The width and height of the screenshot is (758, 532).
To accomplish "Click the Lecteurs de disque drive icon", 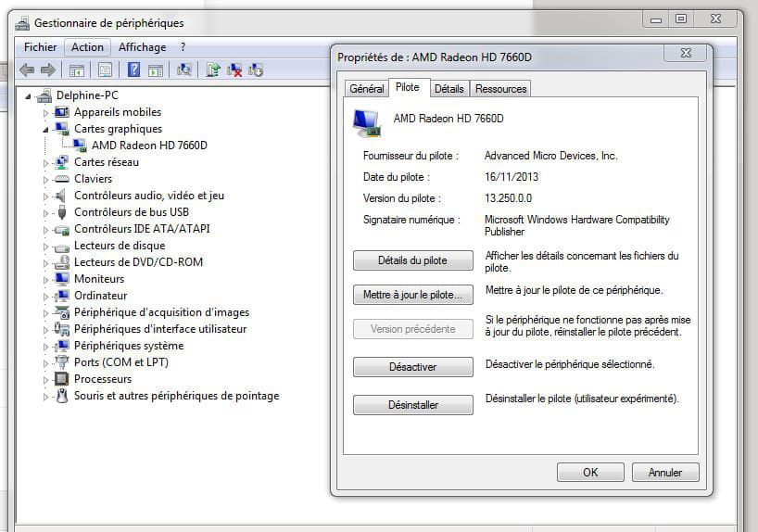I will point(61,247).
